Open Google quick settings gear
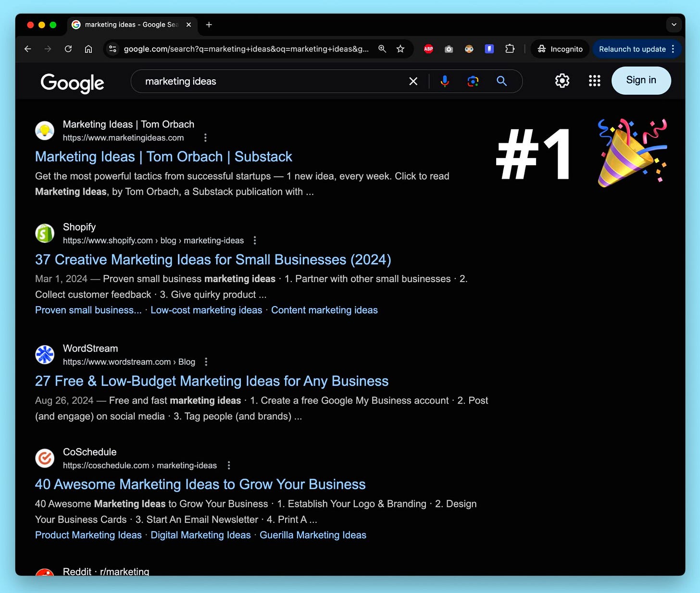The image size is (700, 593). [562, 81]
